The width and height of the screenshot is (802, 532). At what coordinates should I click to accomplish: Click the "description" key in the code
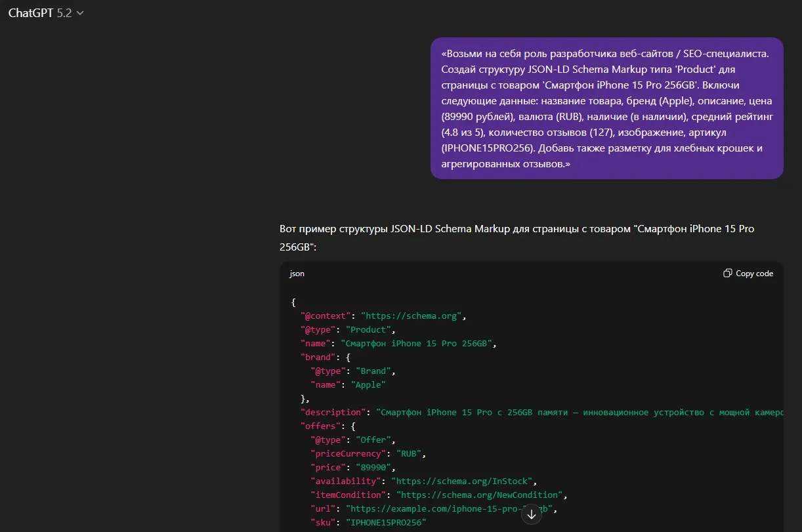point(333,413)
